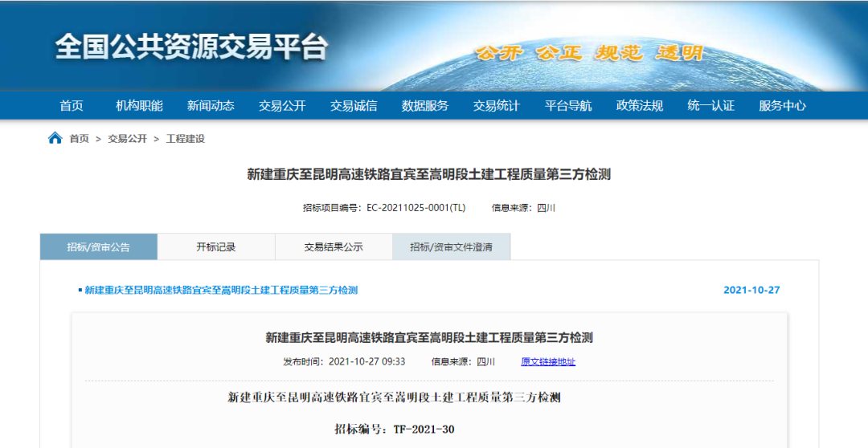Screen dimensions: 868x448
Task: Click 原文链接地址 link
Action: (548, 362)
